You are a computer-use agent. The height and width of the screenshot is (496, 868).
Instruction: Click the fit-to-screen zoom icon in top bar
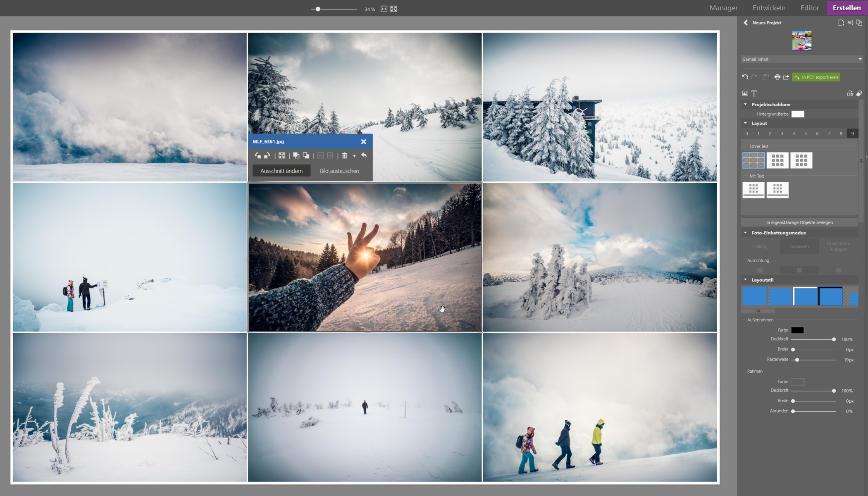click(393, 9)
